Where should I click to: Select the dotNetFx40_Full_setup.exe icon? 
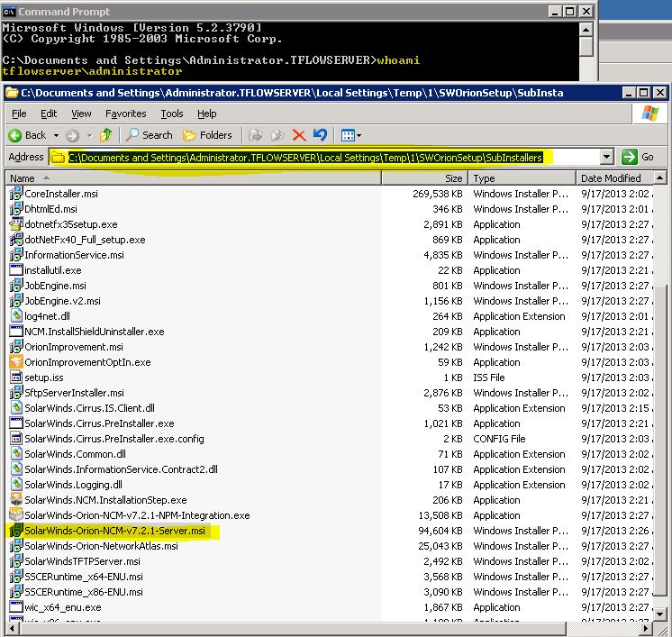[x=16, y=240]
